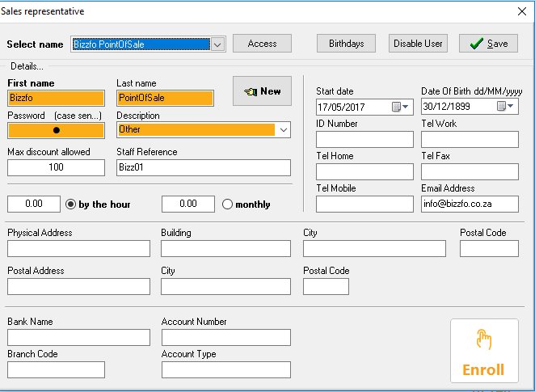Click the monthly rate amount field
The width and height of the screenshot is (535, 392).
(188, 204)
